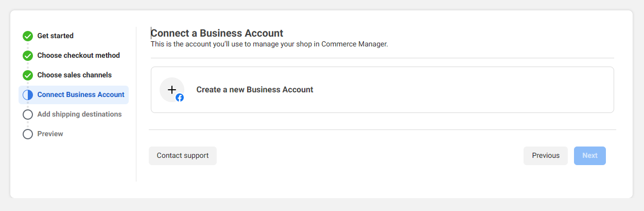Click the green checkmark beside Choose sales channels

[28, 75]
